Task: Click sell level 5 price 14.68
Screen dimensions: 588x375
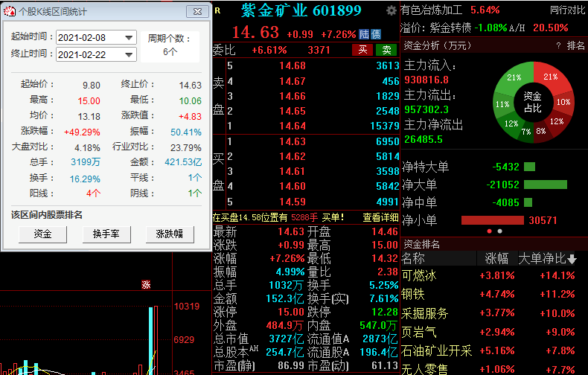Action: (292, 65)
